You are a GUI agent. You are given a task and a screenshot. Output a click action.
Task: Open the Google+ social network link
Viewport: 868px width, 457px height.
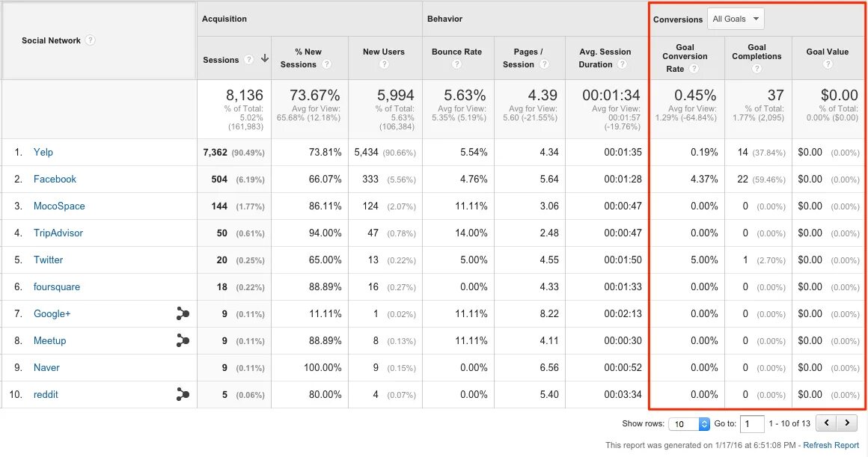52,313
